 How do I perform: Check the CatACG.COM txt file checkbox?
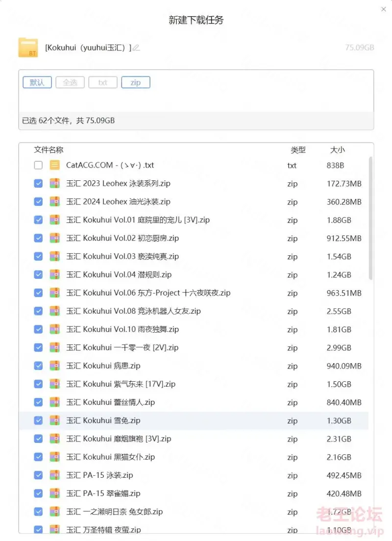tap(38, 165)
